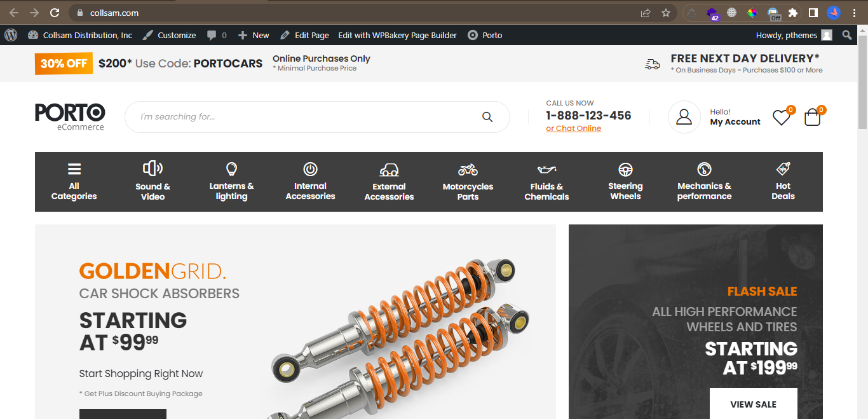This screenshot has height=419, width=868.
Task: Open the WordPress logo menu
Action: click(x=11, y=35)
